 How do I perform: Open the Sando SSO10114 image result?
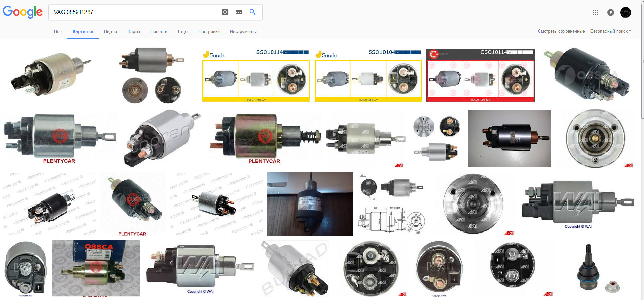[256, 75]
